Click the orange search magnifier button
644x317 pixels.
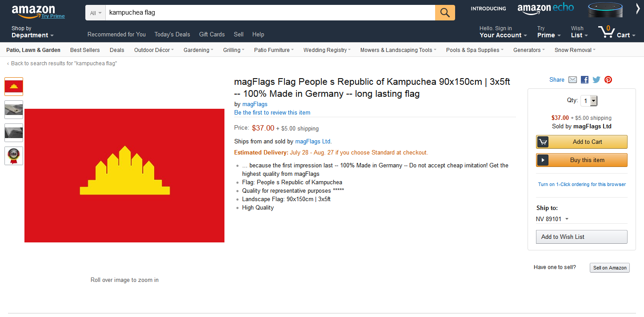[445, 12]
